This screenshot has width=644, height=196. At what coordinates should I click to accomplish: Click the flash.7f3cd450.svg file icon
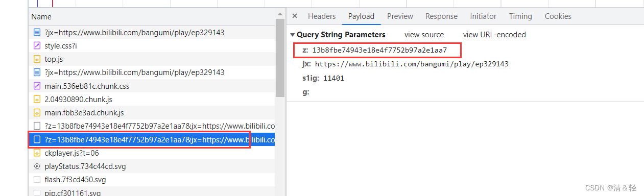(x=37, y=179)
